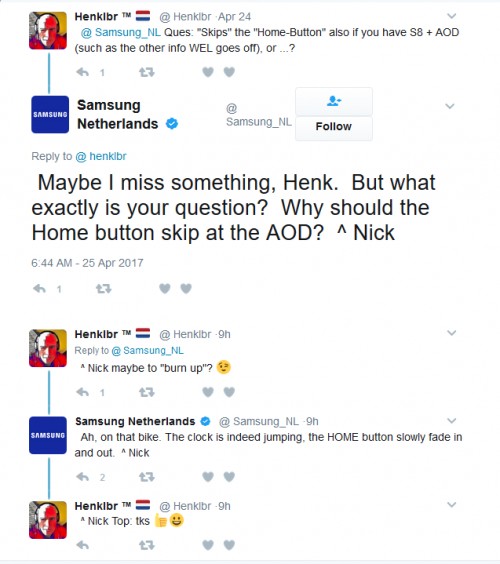
Task: Reply to Samsung's "Ah, on that bike" tweet
Action: click(83, 477)
